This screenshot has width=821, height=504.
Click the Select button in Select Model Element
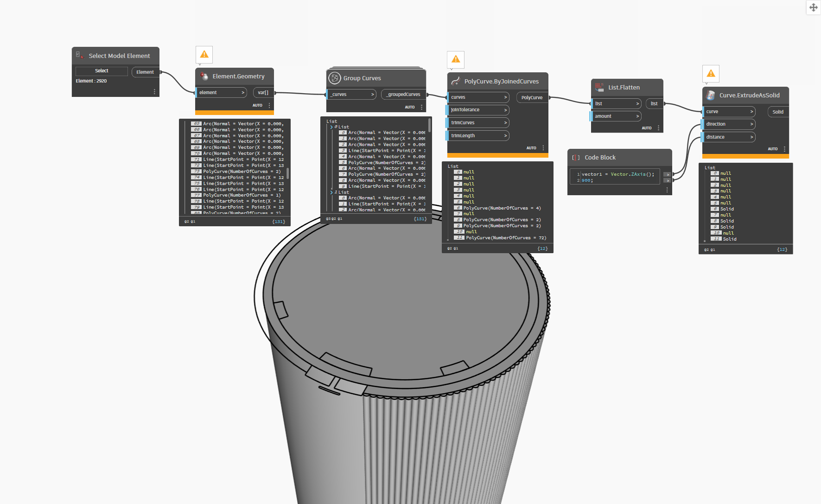point(102,71)
